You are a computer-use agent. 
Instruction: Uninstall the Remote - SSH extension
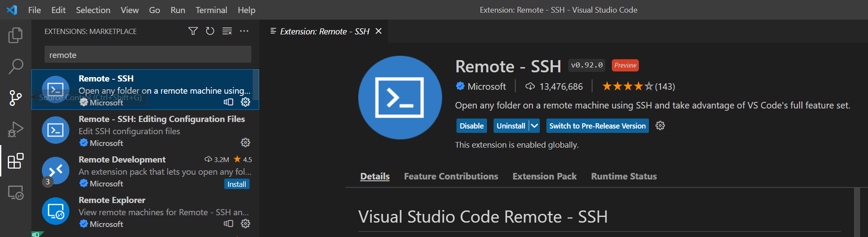pos(511,125)
